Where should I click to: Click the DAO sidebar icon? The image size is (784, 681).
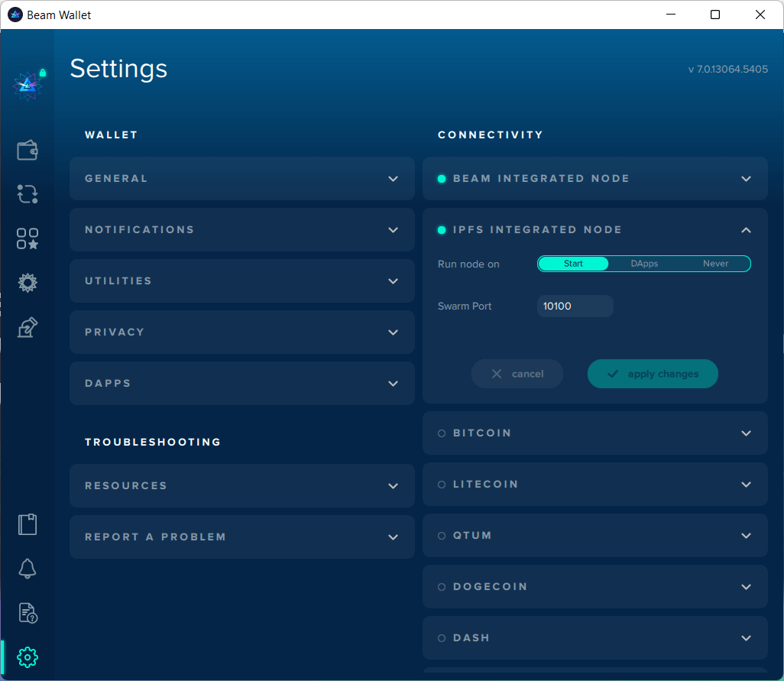28,283
